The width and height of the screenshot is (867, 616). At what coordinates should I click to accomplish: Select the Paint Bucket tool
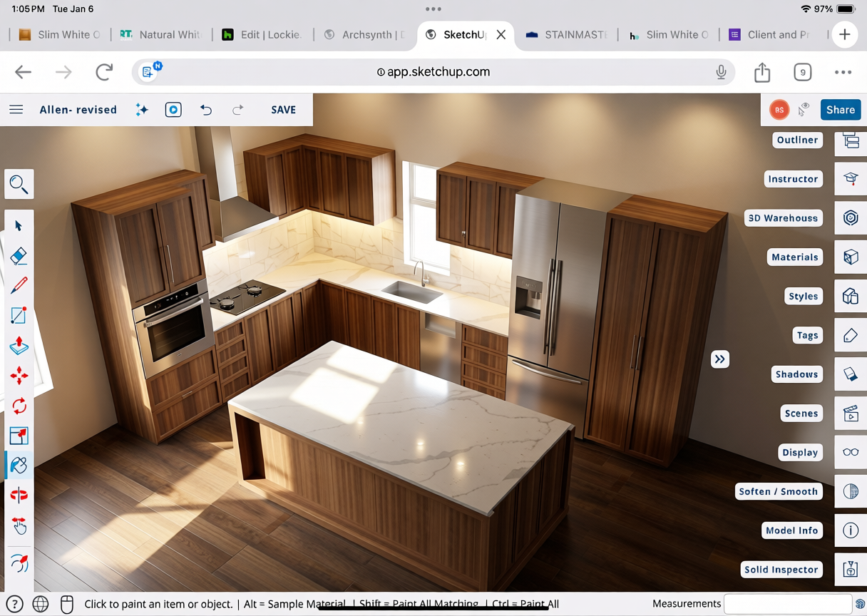pyautogui.click(x=19, y=466)
